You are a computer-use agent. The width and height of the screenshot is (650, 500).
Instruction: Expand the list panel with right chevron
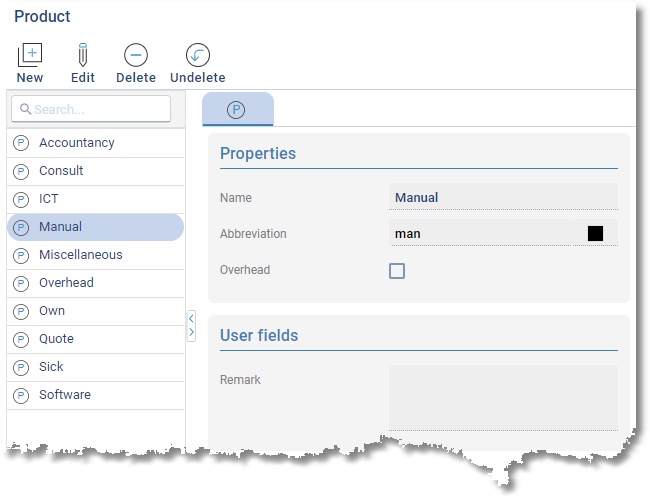pyautogui.click(x=191, y=332)
